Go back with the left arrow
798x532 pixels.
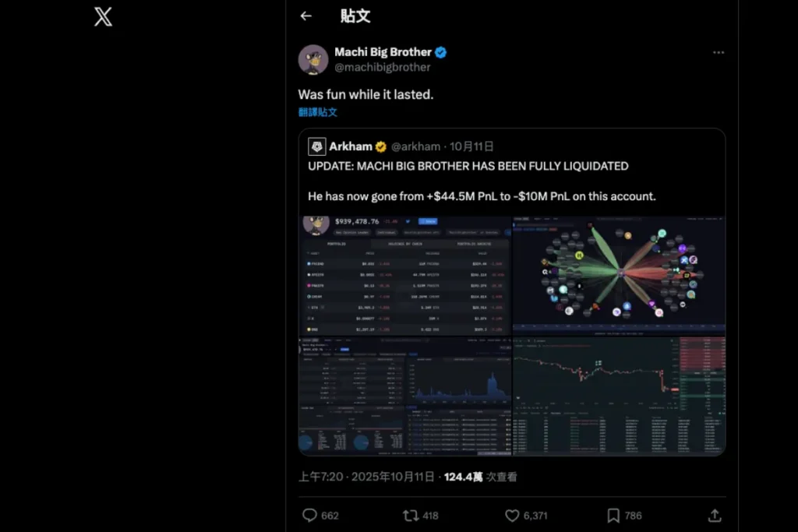click(306, 16)
